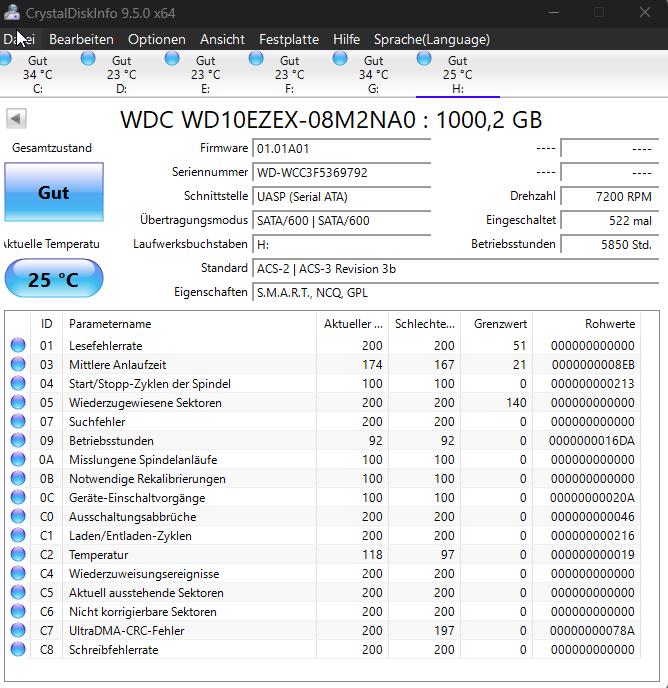Click the Drehzahl value 7200 RPM
The width and height of the screenshot is (668, 688).
tap(610, 197)
